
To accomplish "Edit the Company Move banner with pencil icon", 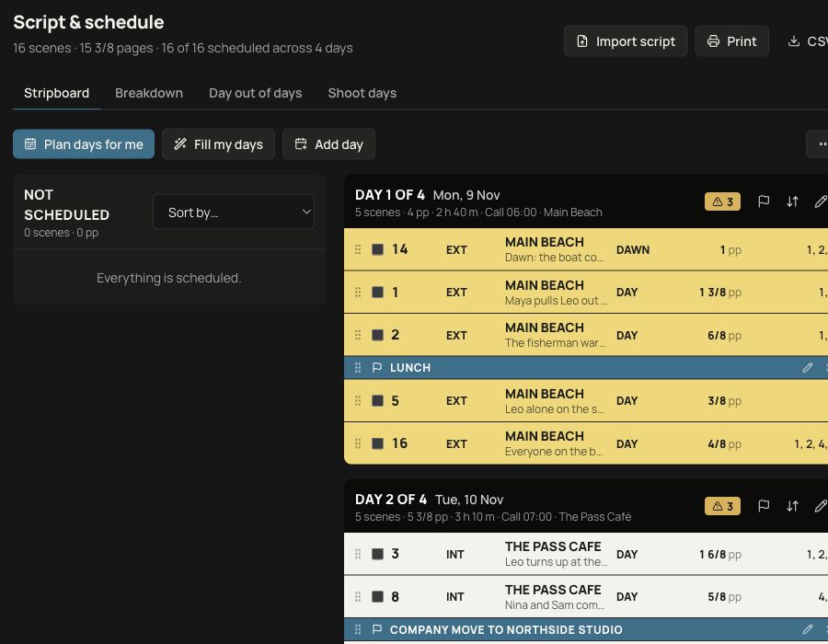I will pos(808,629).
